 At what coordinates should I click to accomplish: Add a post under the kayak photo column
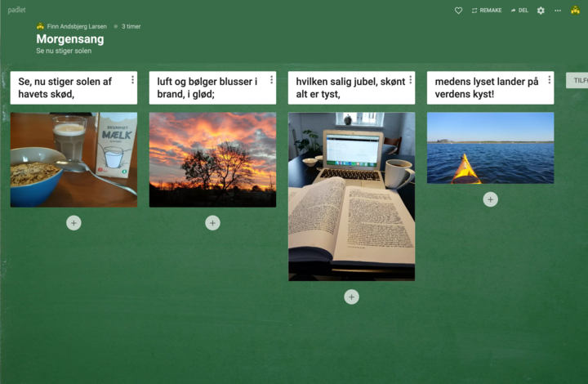[x=490, y=199]
